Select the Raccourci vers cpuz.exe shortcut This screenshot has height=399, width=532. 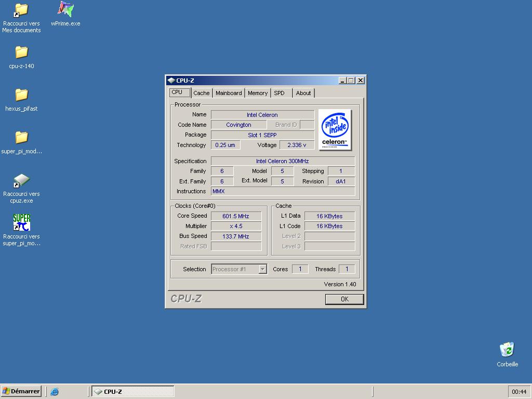point(21,189)
